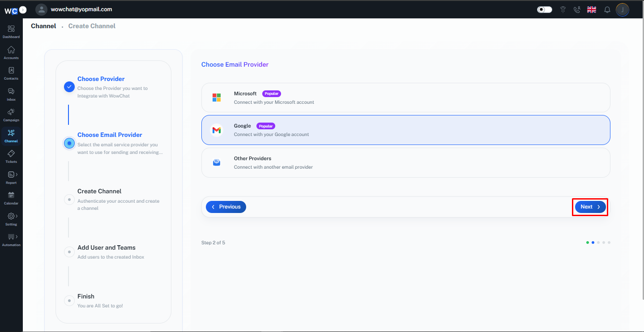
Task: Click the Other Providers mail icon
Action: (217, 163)
